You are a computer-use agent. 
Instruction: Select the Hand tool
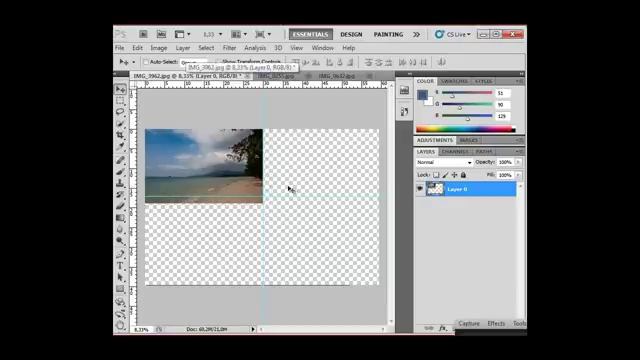point(120,325)
